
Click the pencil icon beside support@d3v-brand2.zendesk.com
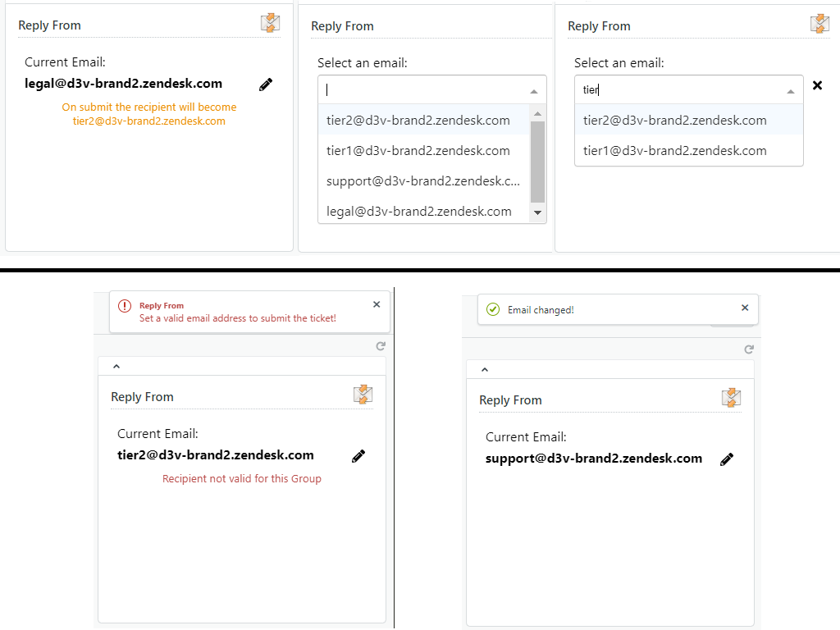(x=726, y=459)
